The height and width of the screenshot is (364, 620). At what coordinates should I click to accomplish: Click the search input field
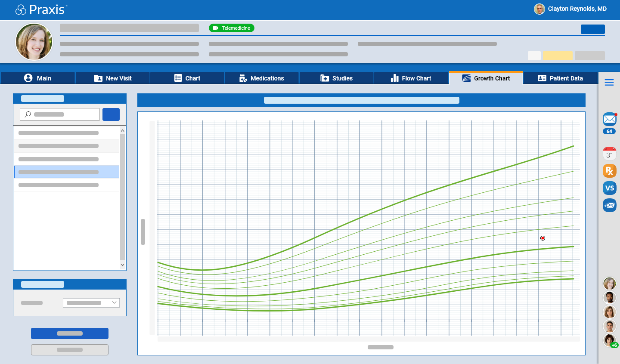[59, 114]
